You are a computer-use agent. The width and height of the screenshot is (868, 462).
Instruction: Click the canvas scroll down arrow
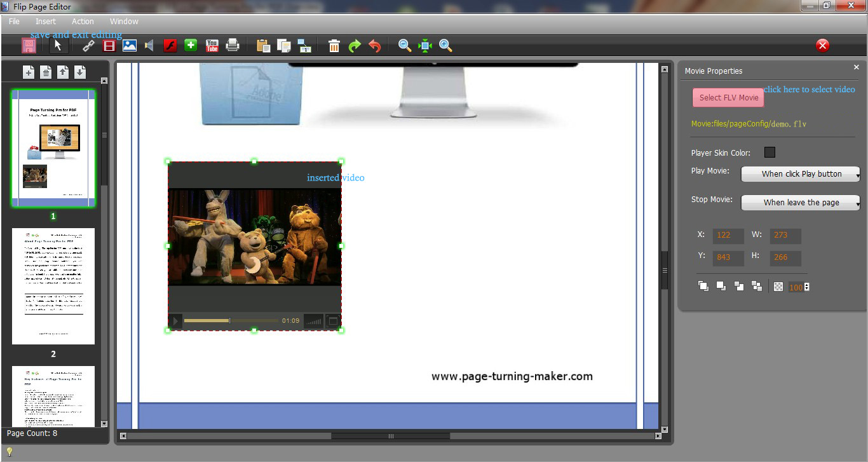point(665,430)
